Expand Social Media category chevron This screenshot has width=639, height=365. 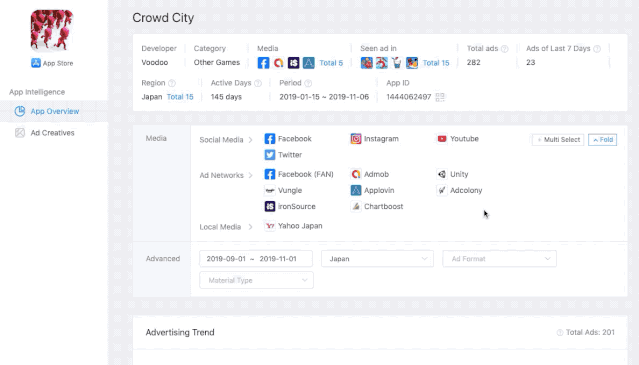(250, 140)
